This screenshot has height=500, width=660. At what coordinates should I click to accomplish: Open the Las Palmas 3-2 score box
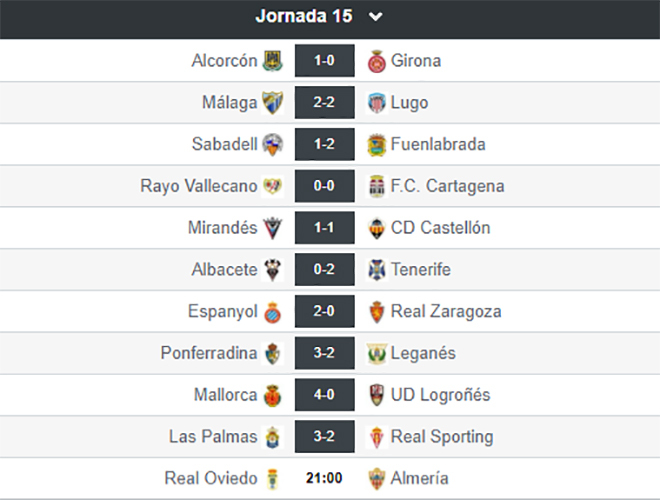[x=324, y=437]
